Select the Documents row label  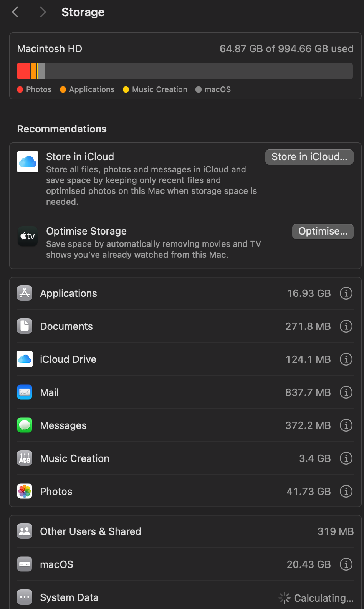[x=66, y=326]
